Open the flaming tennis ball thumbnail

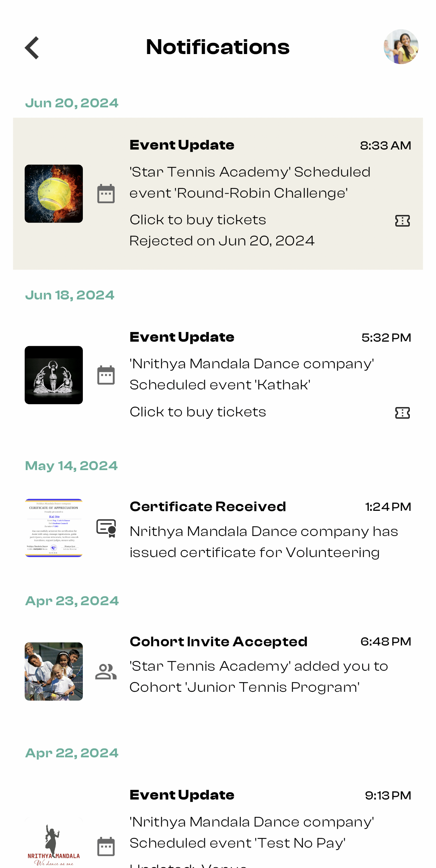coord(54,194)
